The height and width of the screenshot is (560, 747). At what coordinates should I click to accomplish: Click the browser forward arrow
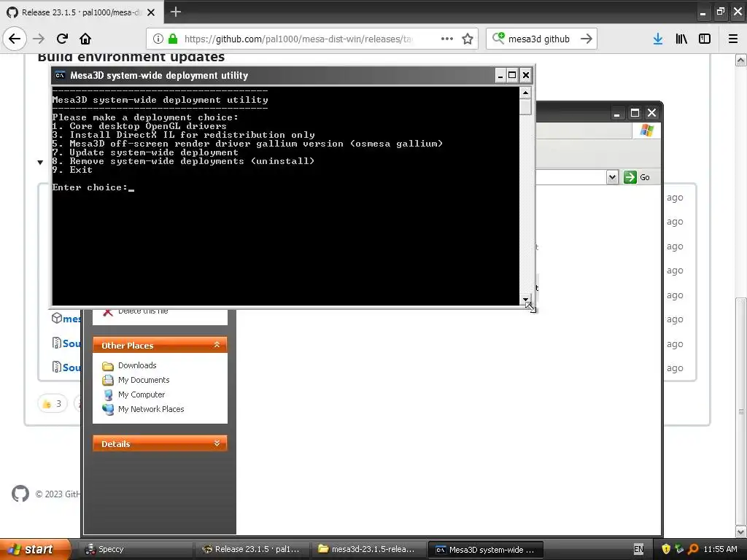39,39
